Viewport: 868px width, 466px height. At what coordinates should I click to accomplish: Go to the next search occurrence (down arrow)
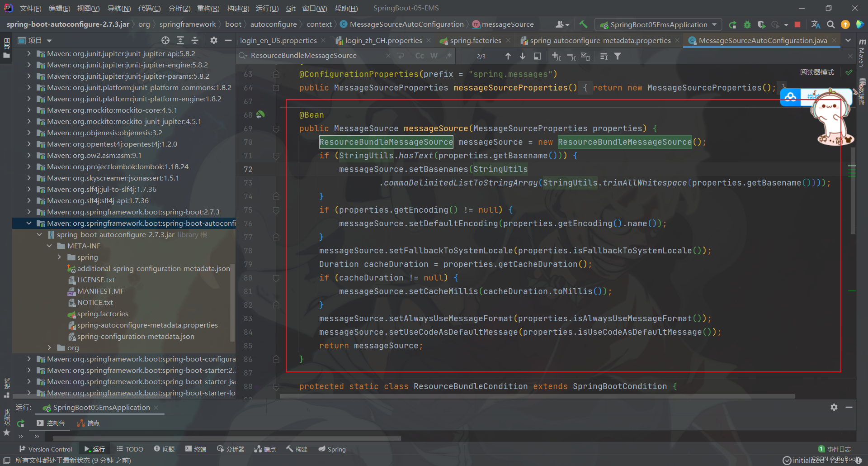[x=523, y=56]
